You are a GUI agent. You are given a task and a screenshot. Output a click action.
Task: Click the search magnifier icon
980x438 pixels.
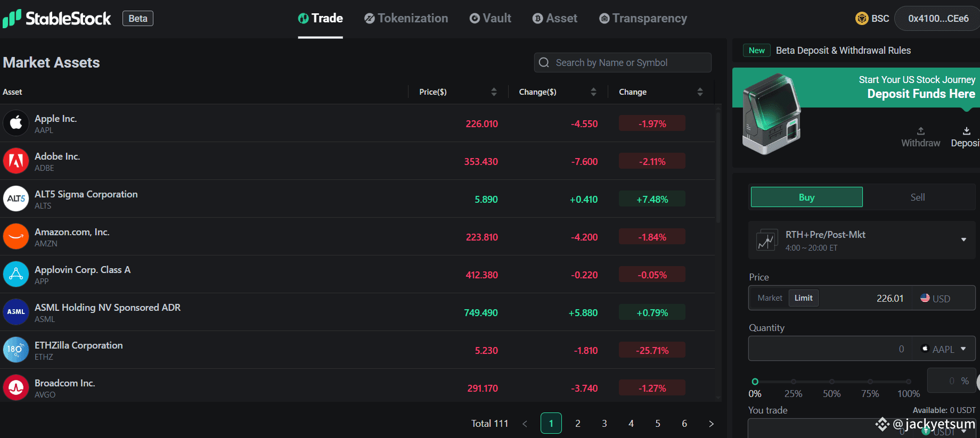[544, 62]
